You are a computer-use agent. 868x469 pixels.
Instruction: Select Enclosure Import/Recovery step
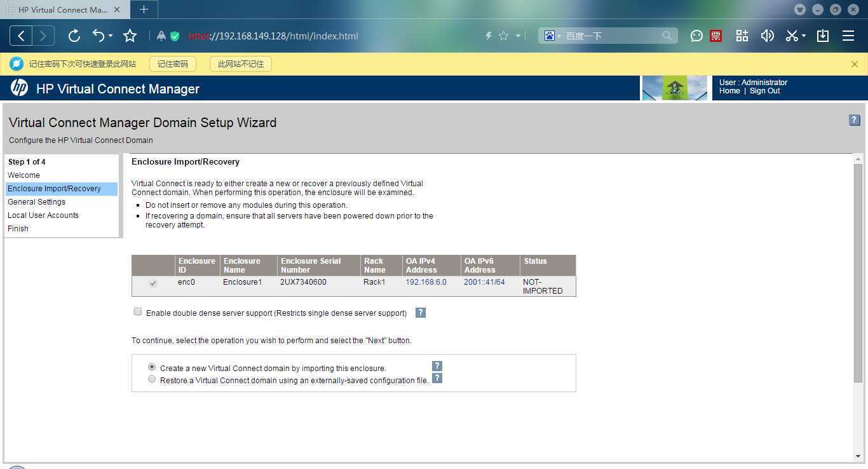62,189
